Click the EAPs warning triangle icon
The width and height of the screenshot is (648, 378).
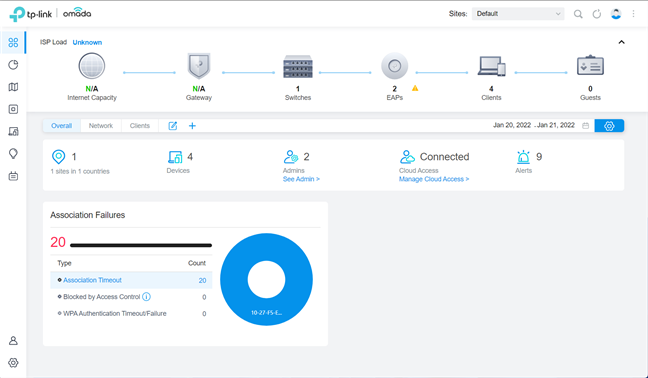(415, 88)
